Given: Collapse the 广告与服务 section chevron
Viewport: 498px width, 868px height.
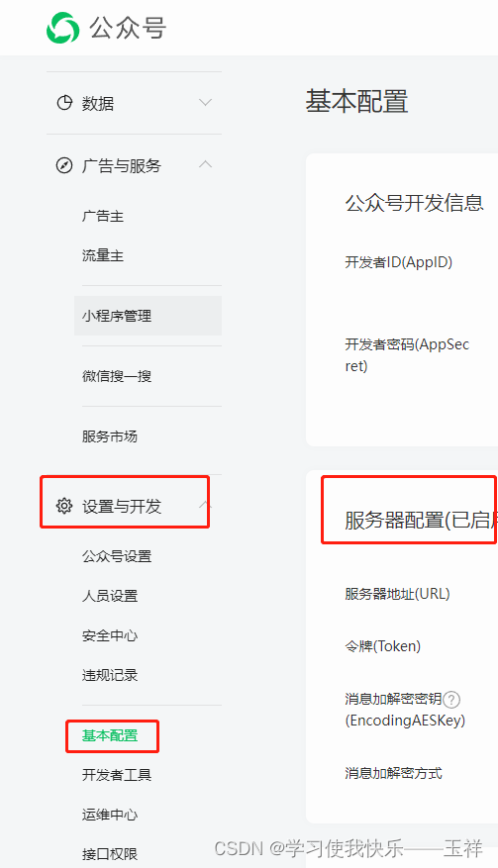Looking at the screenshot, I should [x=206, y=164].
